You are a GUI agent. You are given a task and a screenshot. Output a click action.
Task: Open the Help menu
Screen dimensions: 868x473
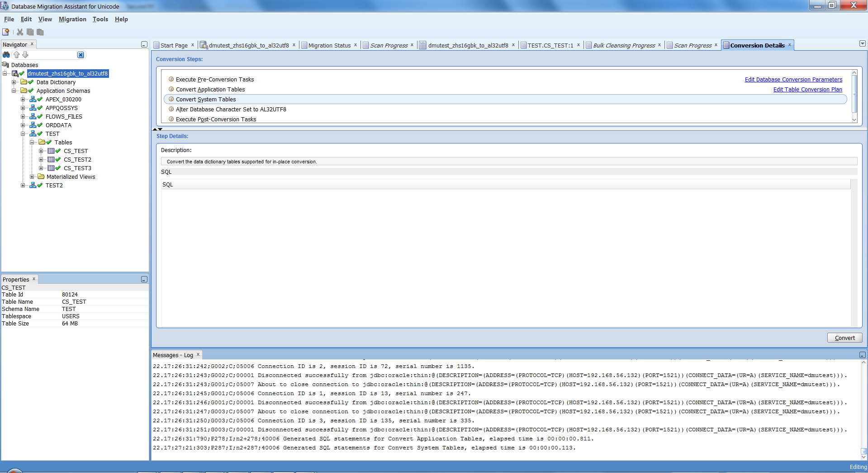click(x=121, y=19)
